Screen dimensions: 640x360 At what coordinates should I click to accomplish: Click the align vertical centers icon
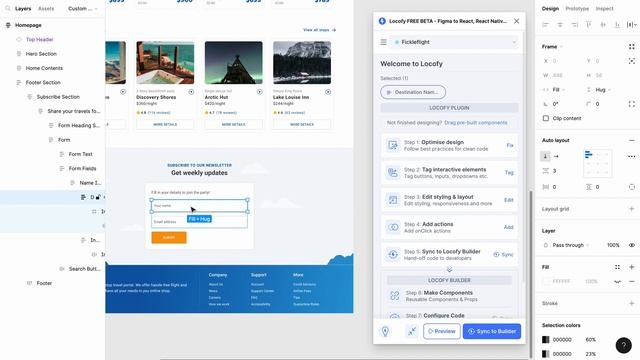point(603,25)
